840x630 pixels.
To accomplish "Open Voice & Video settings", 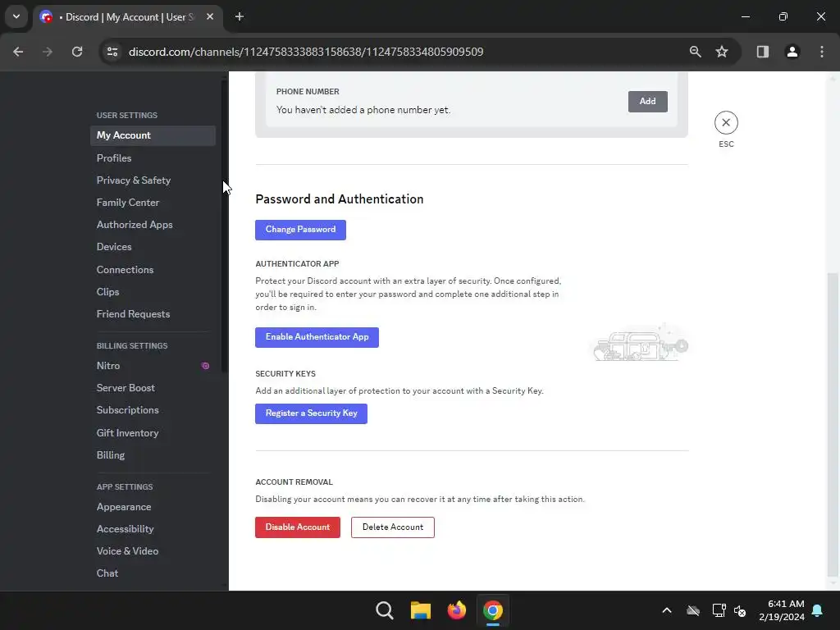I will tap(153, 551).
